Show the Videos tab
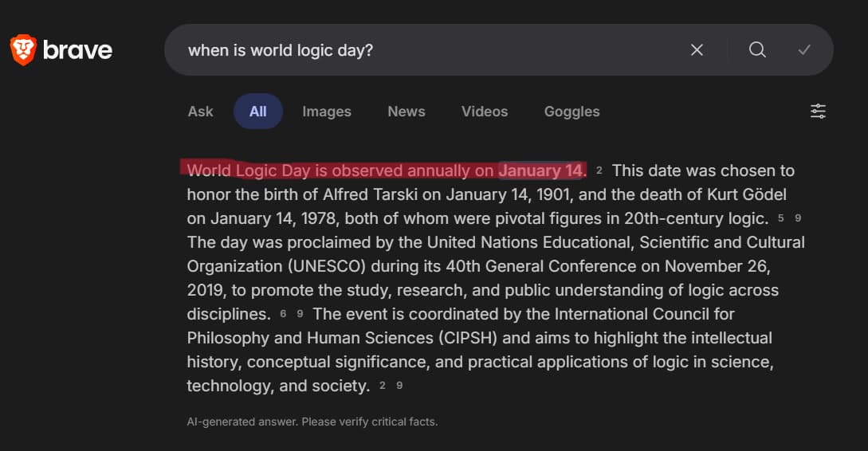Screen dimensions: 868x451 (x=485, y=112)
